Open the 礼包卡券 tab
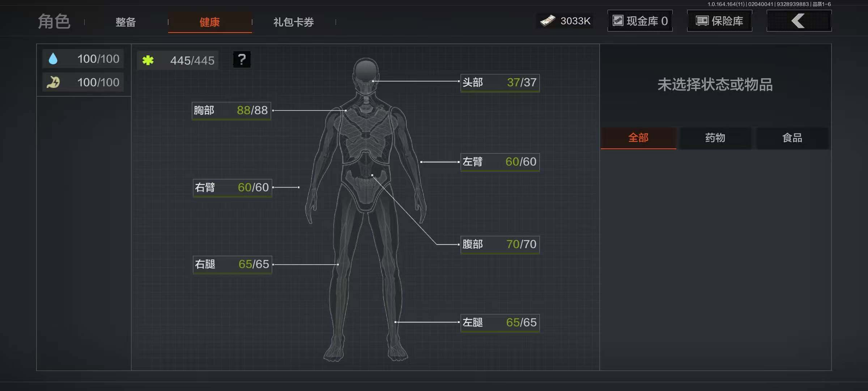This screenshot has width=868, height=391. [293, 22]
